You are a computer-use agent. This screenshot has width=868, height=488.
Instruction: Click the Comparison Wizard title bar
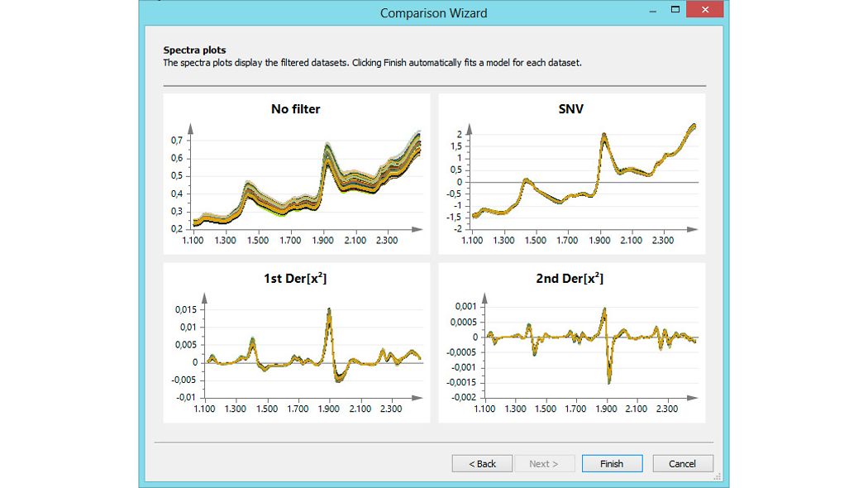434,12
